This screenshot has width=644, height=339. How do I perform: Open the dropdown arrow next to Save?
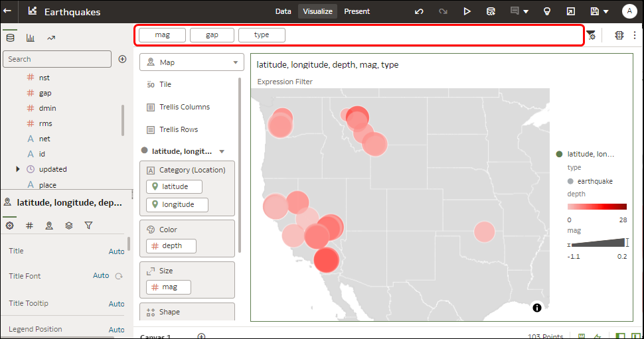(x=606, y=12)
